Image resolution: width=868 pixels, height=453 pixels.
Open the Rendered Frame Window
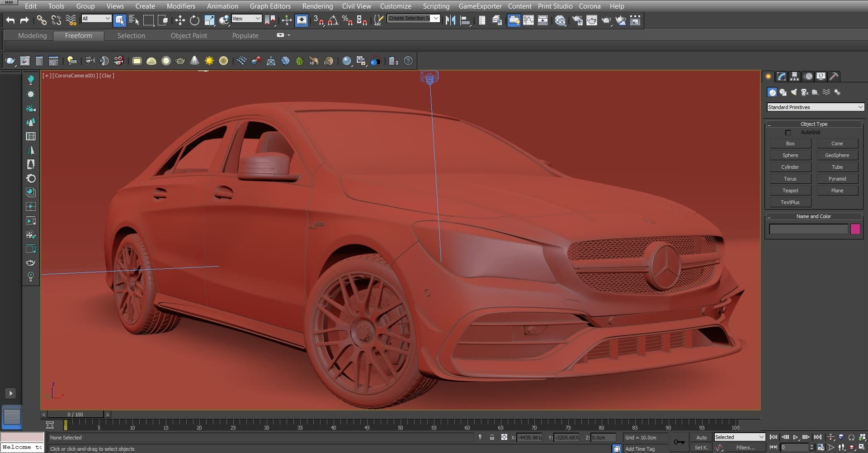tap(592, 20)
